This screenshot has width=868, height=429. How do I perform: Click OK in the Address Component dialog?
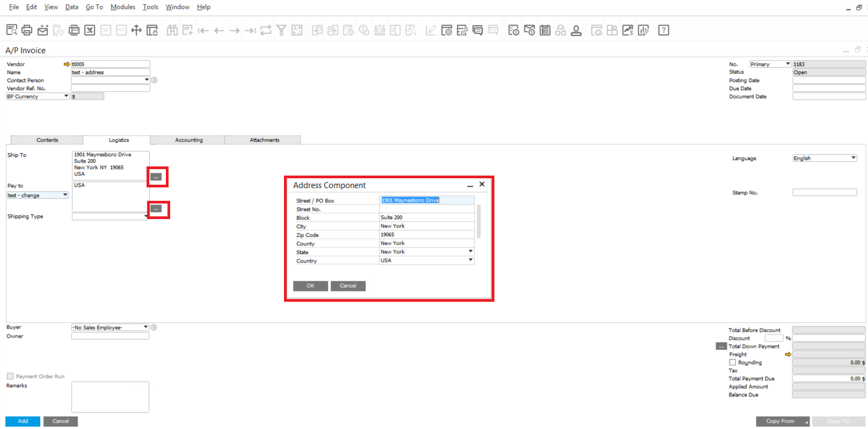310,286
